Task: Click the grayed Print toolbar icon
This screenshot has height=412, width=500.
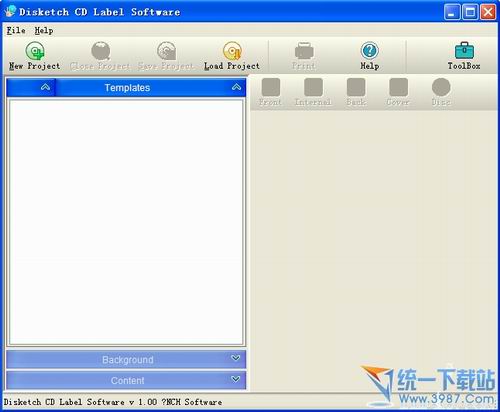Action: pos(304,51)
